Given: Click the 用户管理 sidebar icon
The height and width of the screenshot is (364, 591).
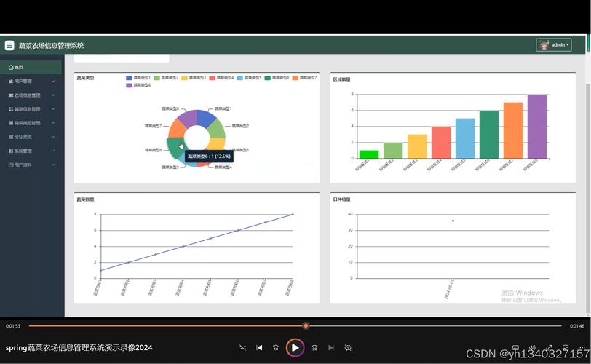Looking at the screenshot, I should (x=11, y=82).
